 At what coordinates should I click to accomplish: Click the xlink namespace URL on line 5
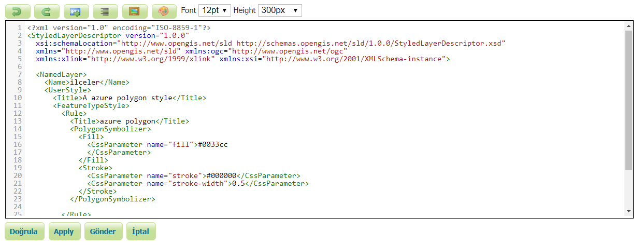(151, 59)
